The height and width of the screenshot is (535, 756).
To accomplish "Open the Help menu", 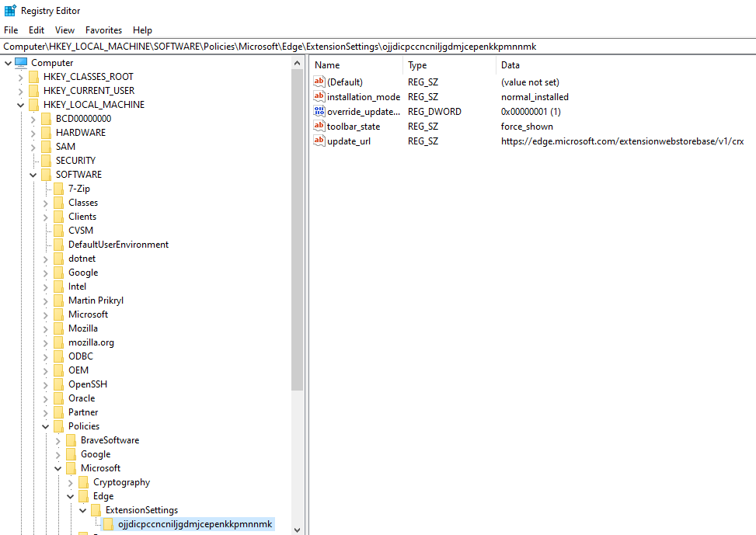I will (142, 30).
